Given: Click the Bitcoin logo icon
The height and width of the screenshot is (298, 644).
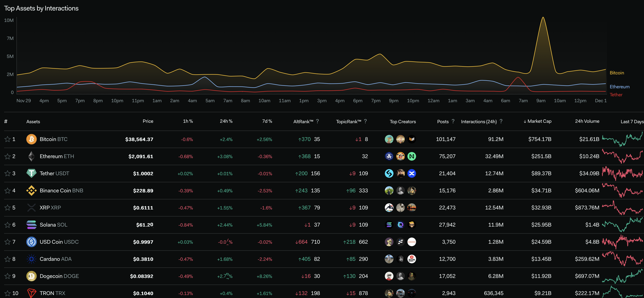Looking at the screenshot, I should [x=32, y=139].
